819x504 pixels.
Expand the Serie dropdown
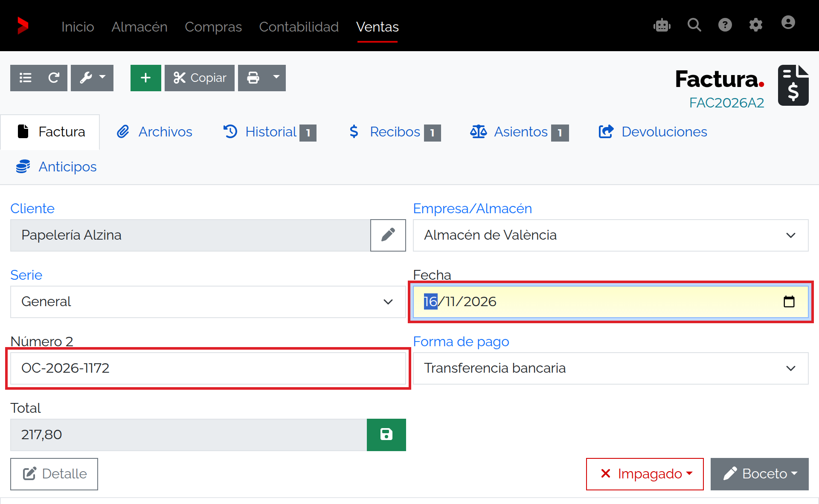[208, 302]
